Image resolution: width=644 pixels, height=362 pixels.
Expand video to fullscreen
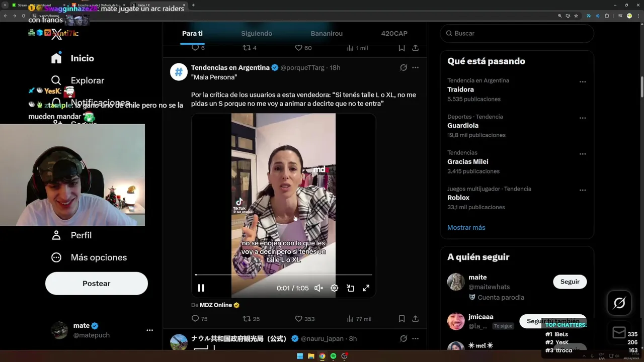click(366, 288)
